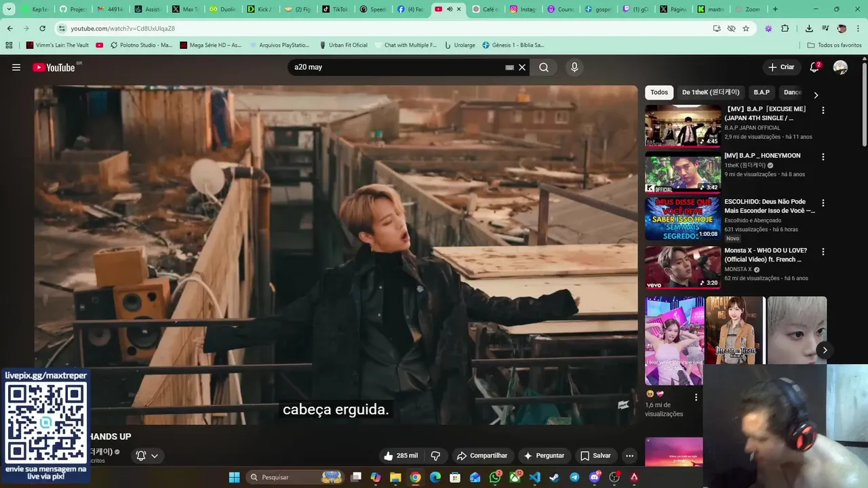This screenshot has height=488, width=868.
Task: Open the bookmarks apps grid icon
Action: [x=9, y=45]
